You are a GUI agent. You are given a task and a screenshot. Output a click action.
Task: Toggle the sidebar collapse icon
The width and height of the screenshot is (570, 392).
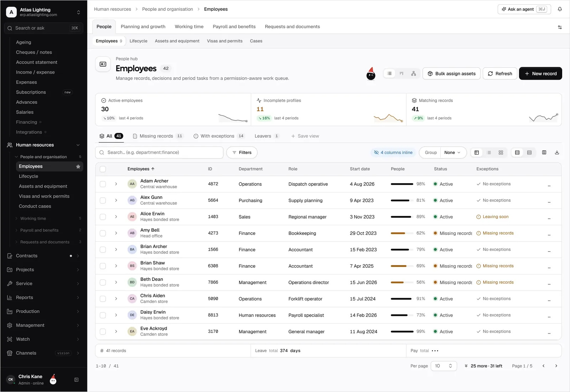coord(76,380)
